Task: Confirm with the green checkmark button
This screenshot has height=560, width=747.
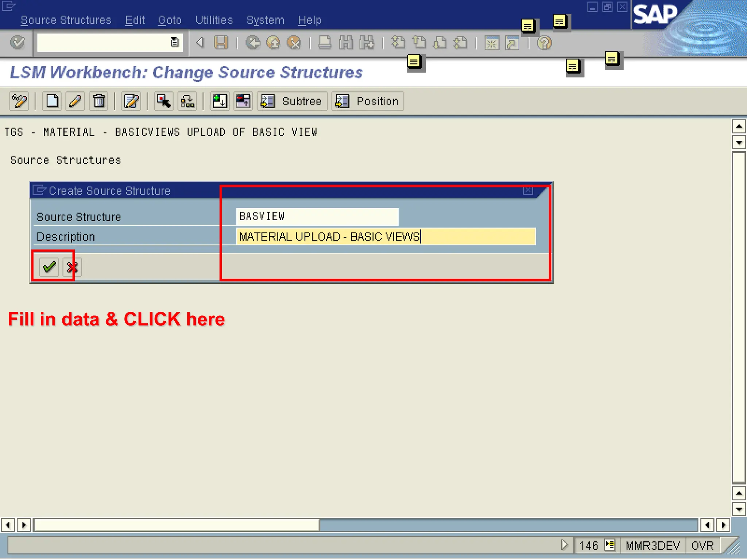Action: tap(49, 267)
